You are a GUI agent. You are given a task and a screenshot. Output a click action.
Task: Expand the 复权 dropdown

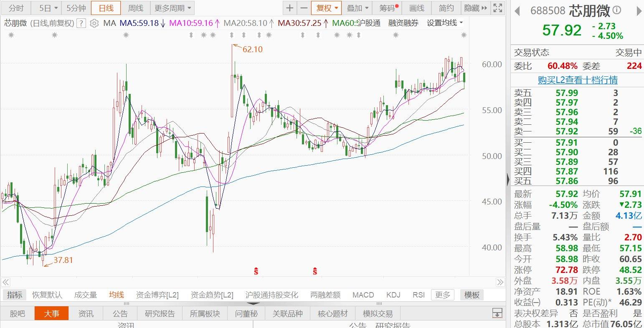point(326,8)
